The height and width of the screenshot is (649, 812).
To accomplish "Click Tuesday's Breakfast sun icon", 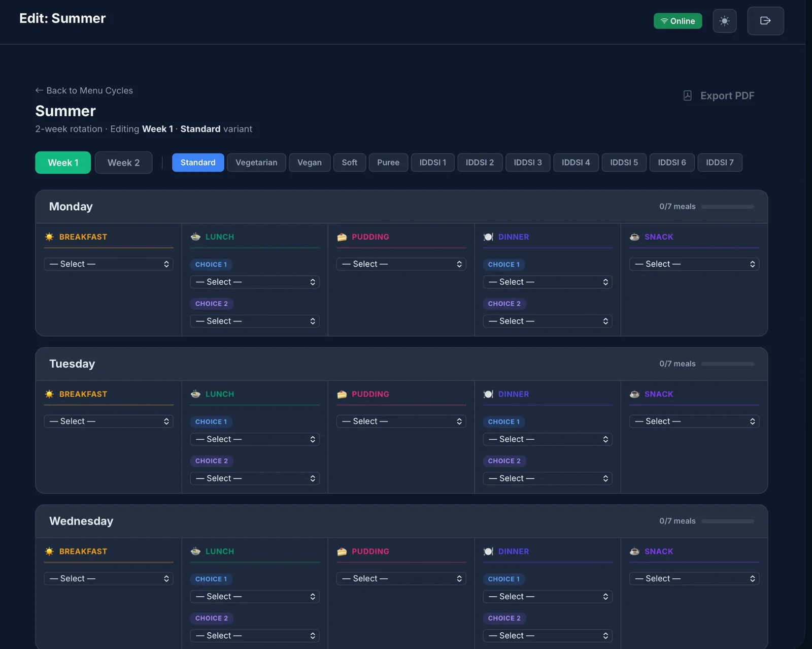I will [49, 394].
